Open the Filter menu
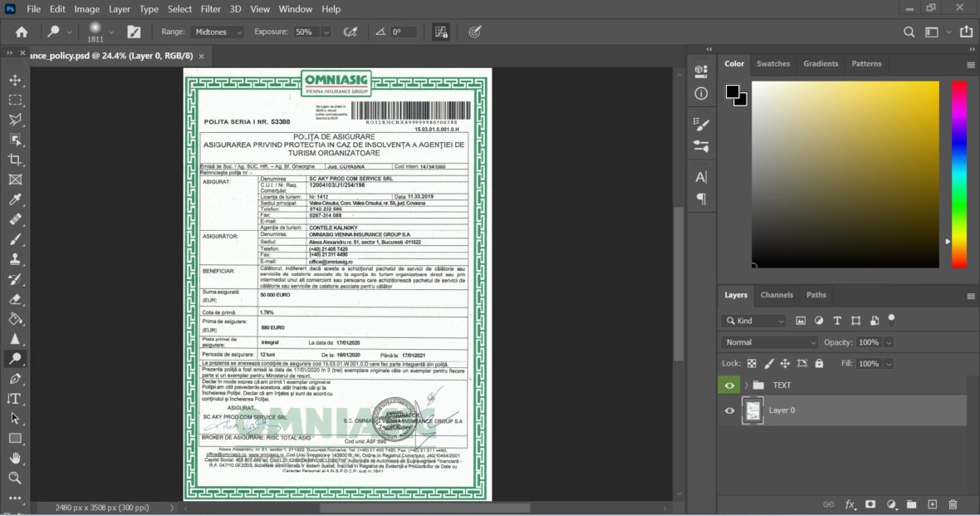 [x=210, y=9]
